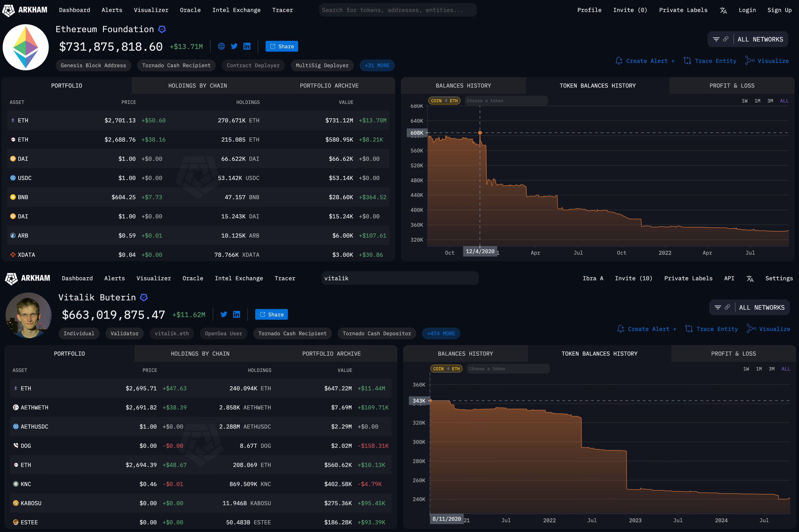This screenshot has height=532, width=799.
Task: Select 1W range in the lower chart
Action: pos(746,369)
